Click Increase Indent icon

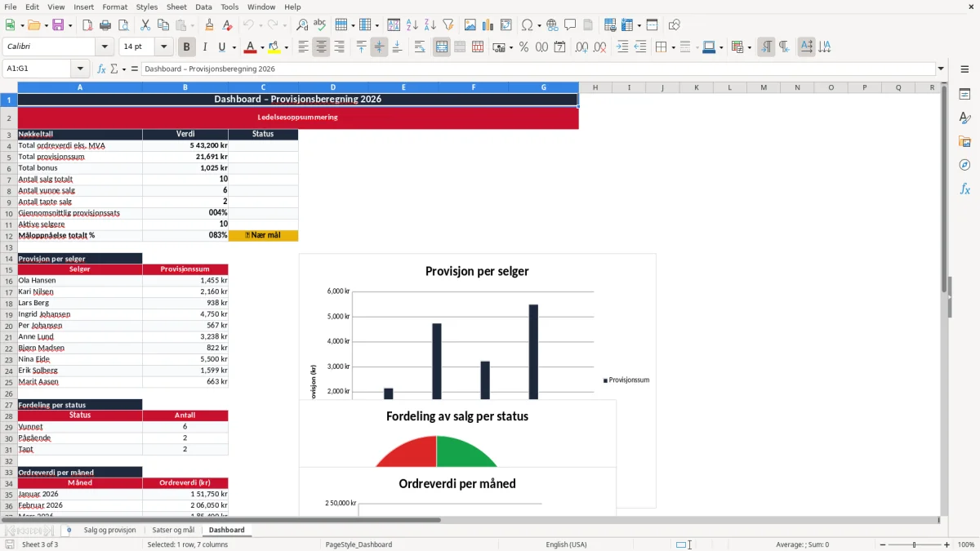tap(622, 47)
